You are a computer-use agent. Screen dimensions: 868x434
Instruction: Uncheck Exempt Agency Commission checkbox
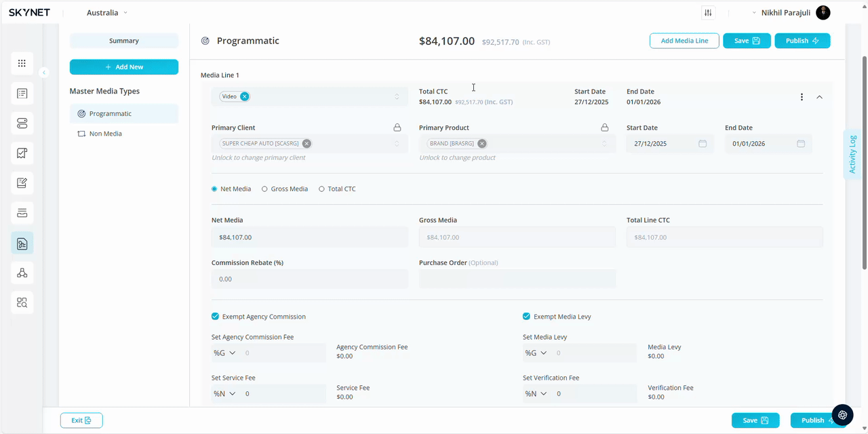(215, 317)
